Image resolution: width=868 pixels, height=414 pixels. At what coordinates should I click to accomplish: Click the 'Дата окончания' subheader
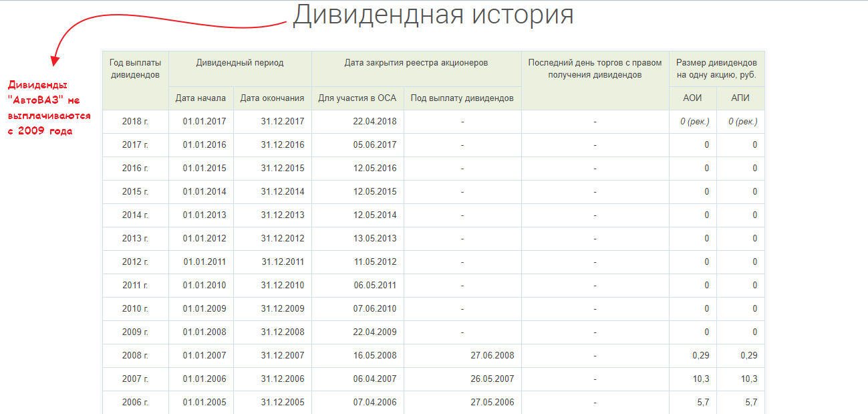(x=273, y=98)
